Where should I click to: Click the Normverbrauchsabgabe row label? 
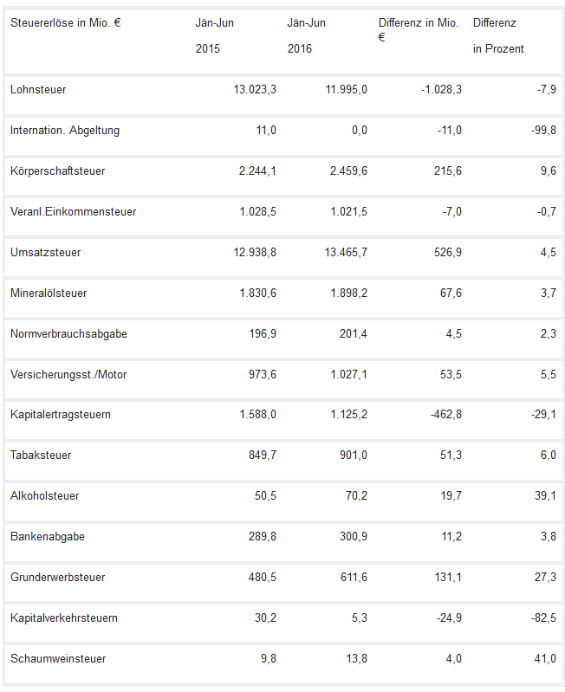pos(68,334)
